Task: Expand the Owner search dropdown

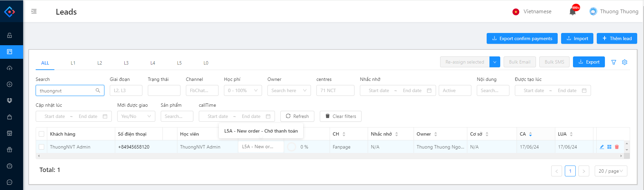Action: tap(289, 90)
